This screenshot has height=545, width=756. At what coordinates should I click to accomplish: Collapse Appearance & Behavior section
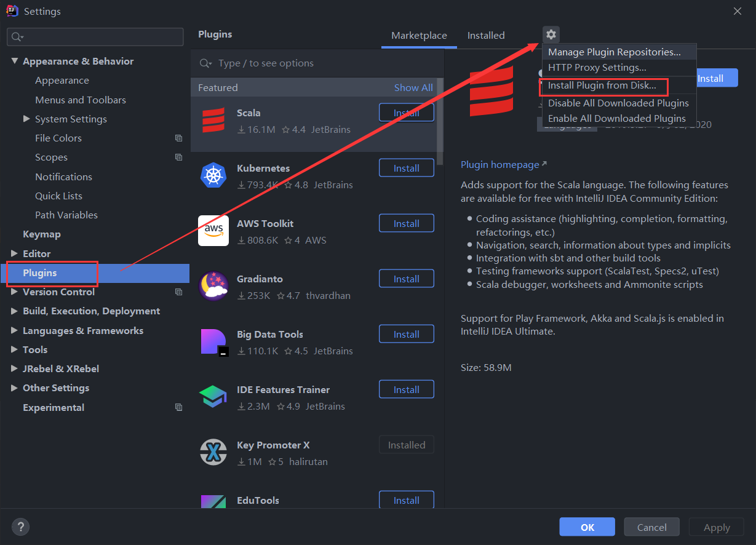pos(15,62)
